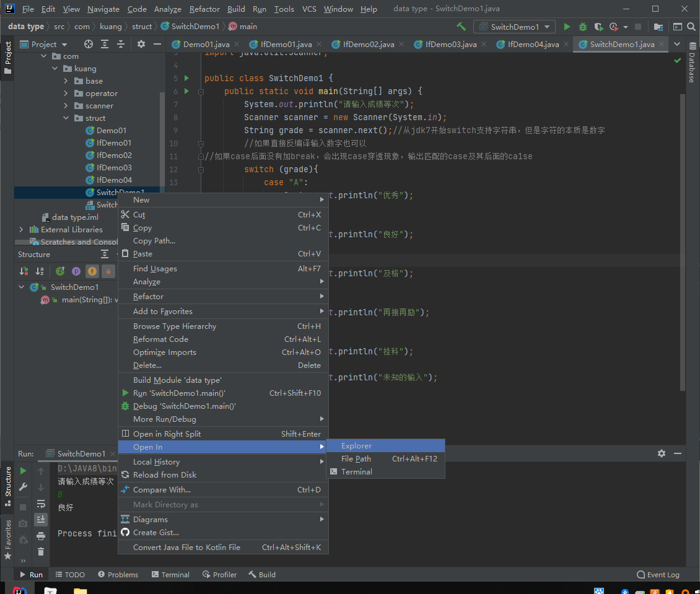Open the Terminal tool window button
Screen dimensions: 700x594
pyautogui.click(x=170, y=574)
